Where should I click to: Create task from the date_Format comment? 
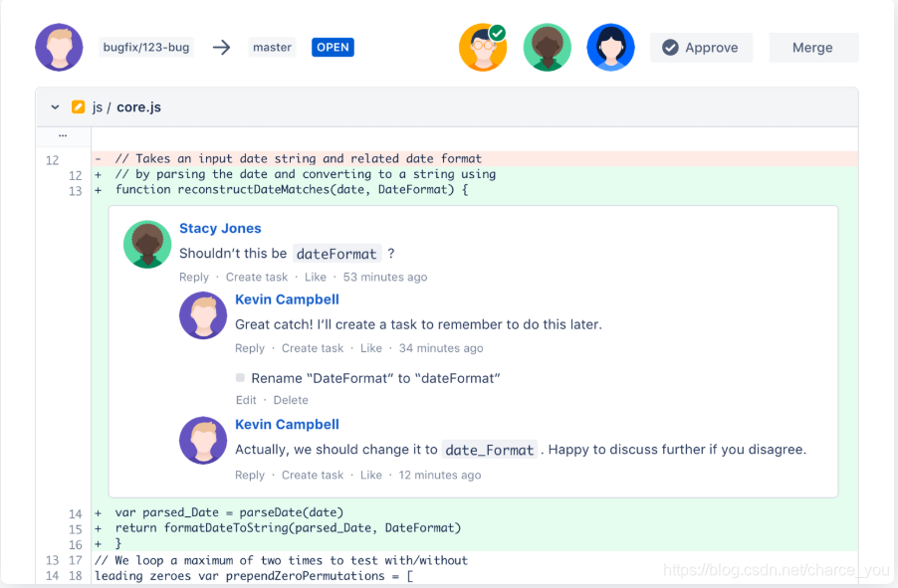point(313,476)
